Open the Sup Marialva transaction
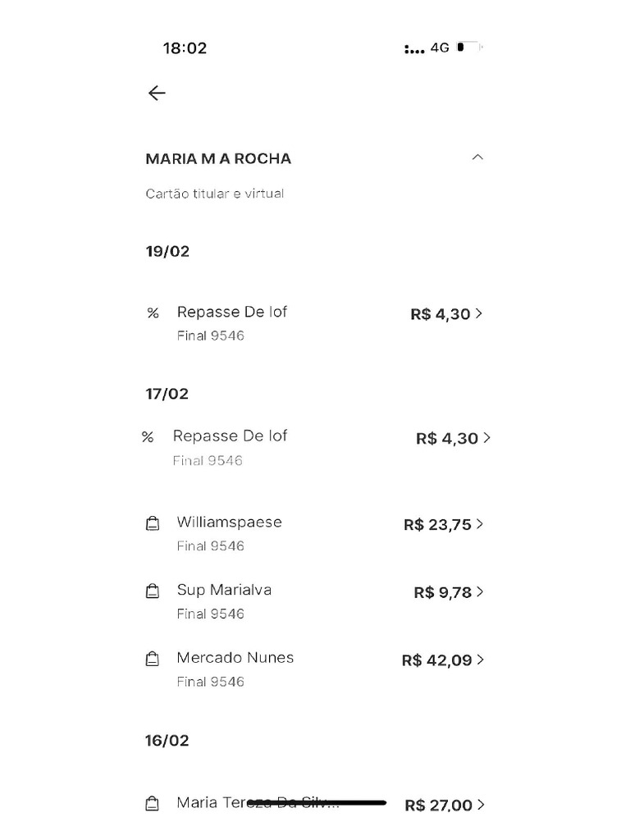This screenshot has height=840, width=630. pos(224,590)
